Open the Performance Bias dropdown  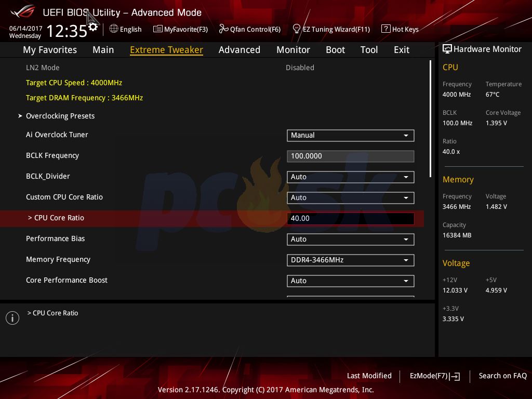[x=350, y=239]
